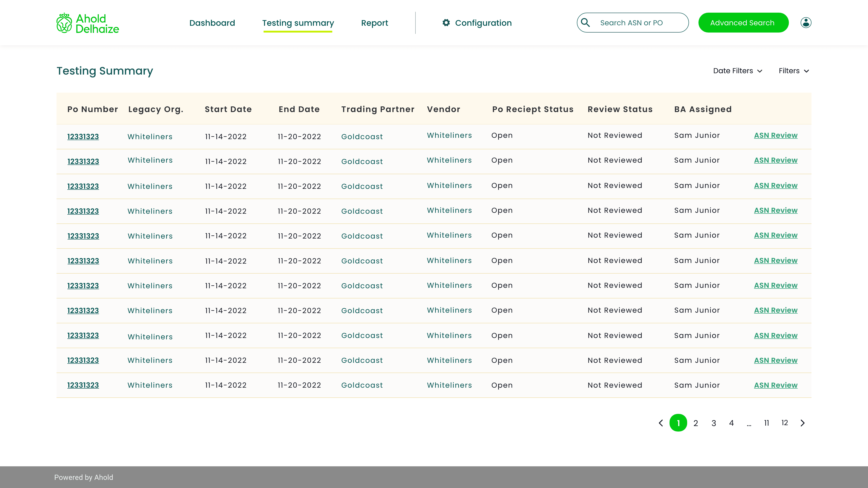This screenshot has width=868, height=488.
Task: Open the user profile icon
Action: click(x=806, y=23)
